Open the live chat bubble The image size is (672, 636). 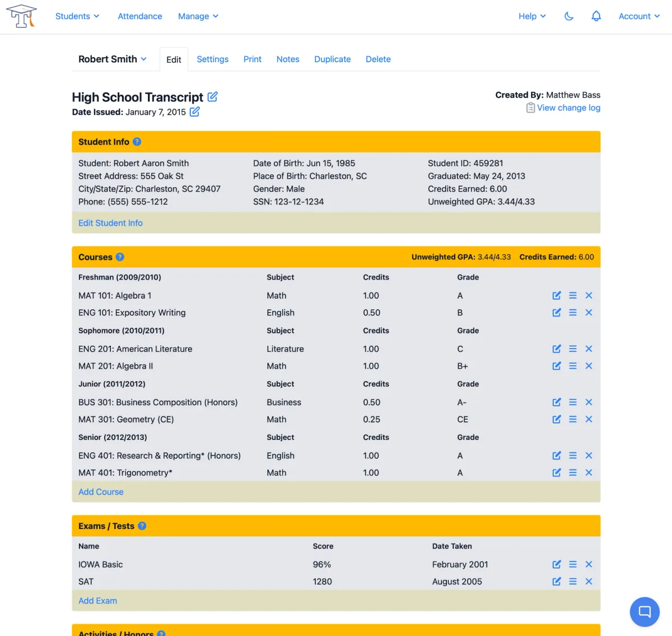(x=645, y=612)
